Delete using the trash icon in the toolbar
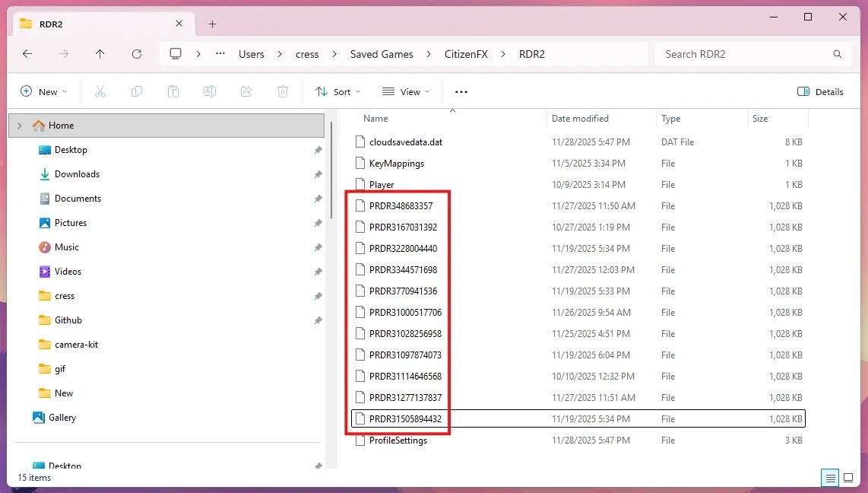This screenshot has height=493, width=868. click(x=282, y=91)
